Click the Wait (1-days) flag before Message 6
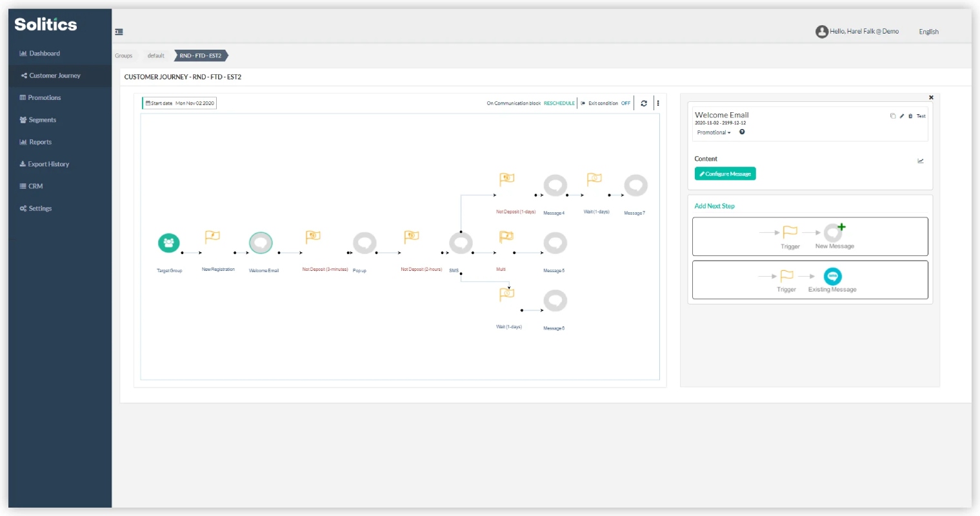Image resolution: width=980 pixels, height=516 pixels. [507, 294]
